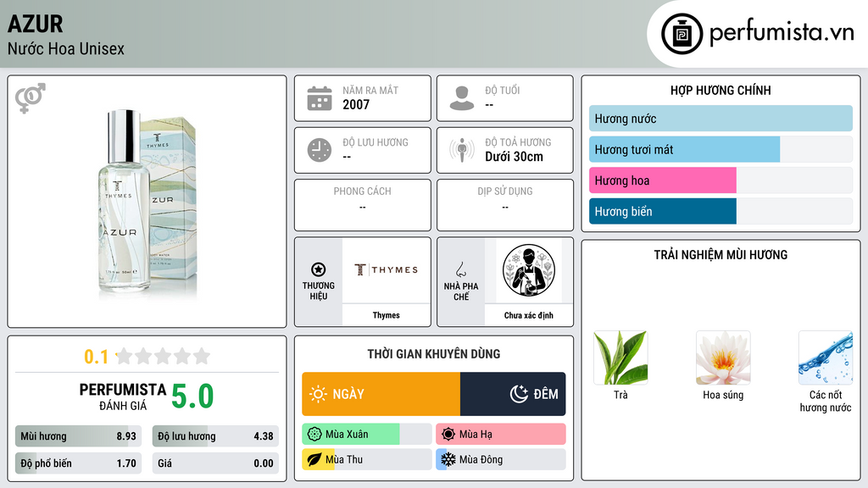
Task: Click the green 5.0 Perfumista score
Action: pos(192,396)
